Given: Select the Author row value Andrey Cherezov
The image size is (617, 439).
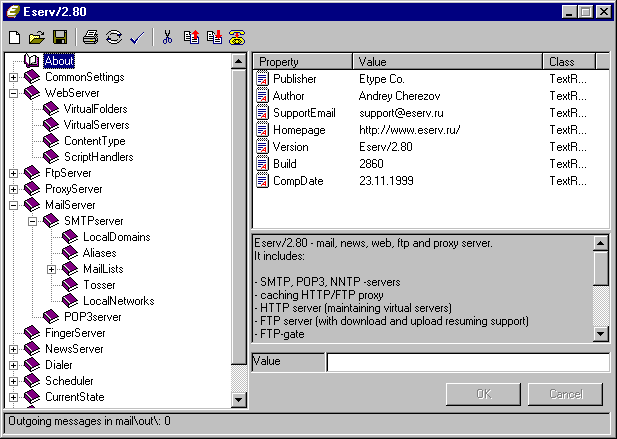Looking at the screenshot, I should tap(399, 96).
